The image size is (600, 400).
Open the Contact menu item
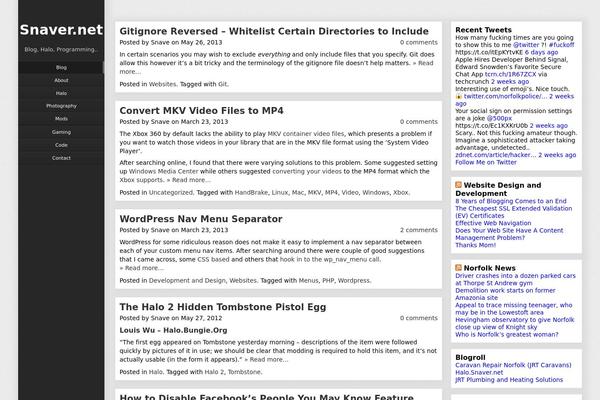click(x=61, y=158)
